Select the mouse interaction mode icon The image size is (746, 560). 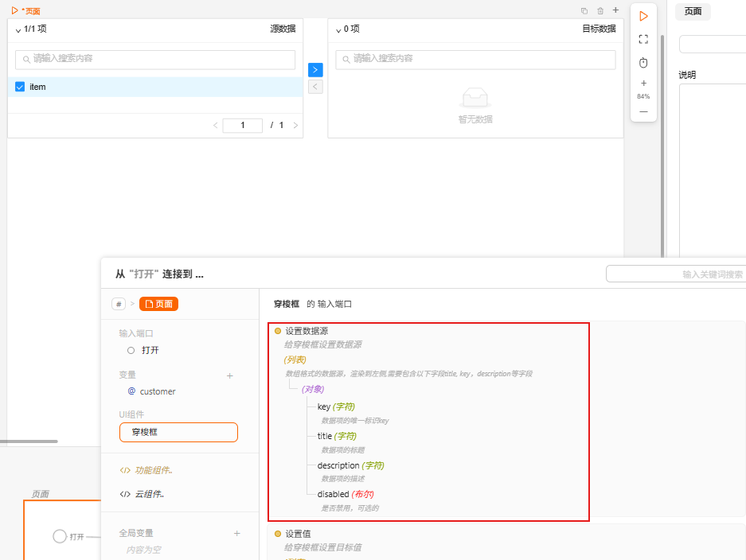(x=643, y=62)
